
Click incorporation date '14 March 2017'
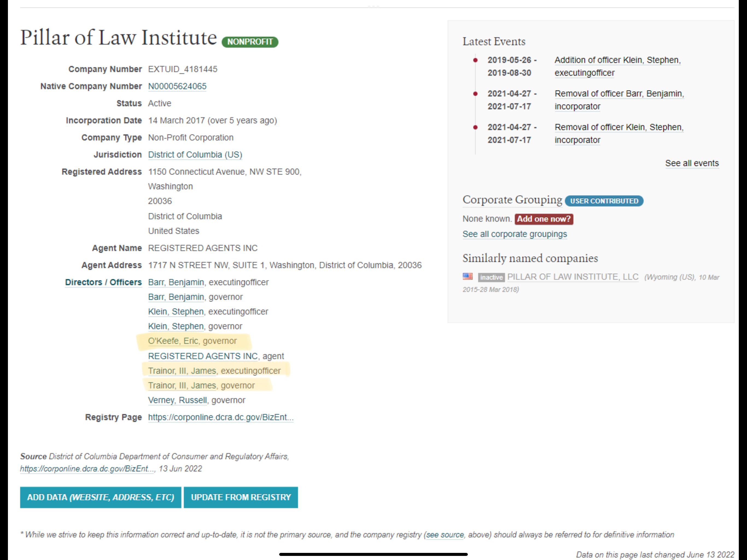point(176,121)
